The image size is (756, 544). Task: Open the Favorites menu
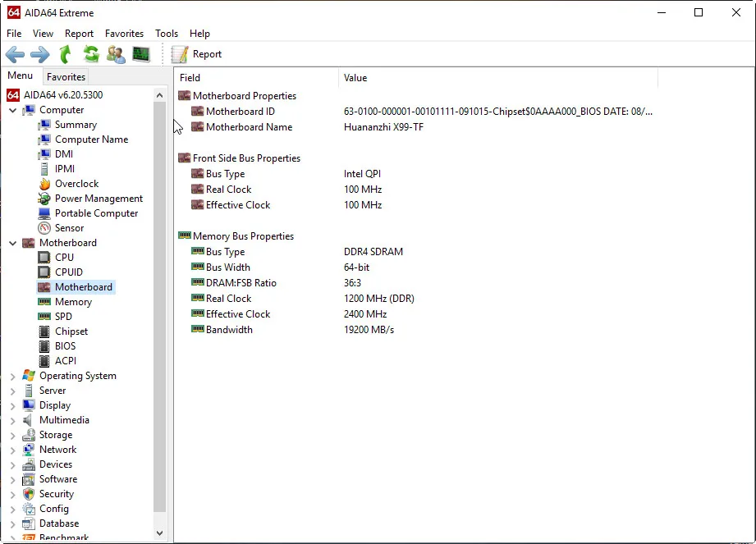[125, 34]
